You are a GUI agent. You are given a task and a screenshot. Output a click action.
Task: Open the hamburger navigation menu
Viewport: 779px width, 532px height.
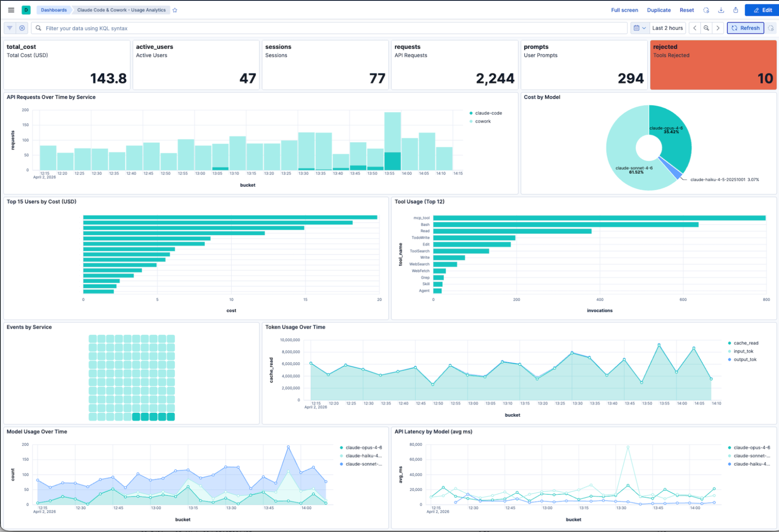11,10
